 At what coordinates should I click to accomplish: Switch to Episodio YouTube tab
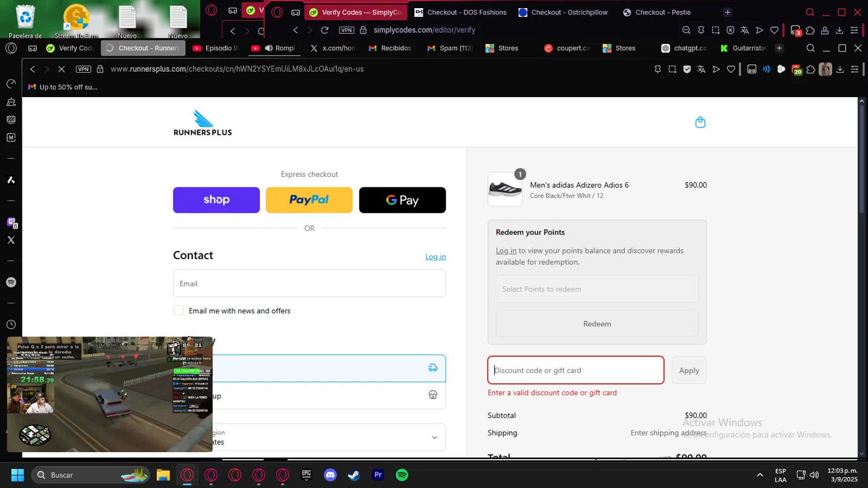pyautogui.click(x=215, y=48)
